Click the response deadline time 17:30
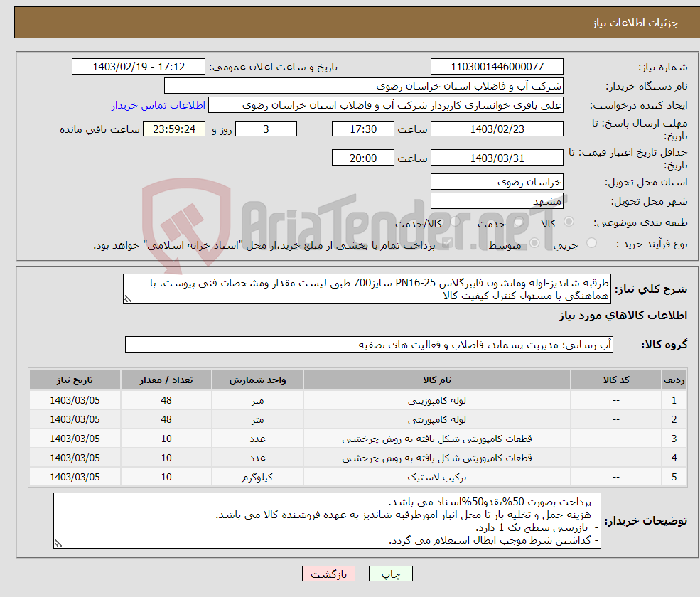The height and width of the screenshot is (597, 700). (x=363, y=129)
